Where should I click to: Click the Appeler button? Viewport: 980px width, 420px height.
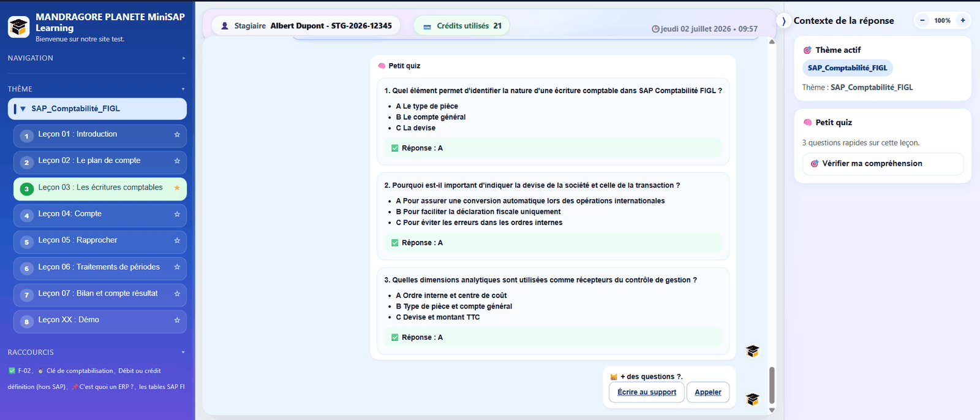pyautogui.click(x=708, y=392)
